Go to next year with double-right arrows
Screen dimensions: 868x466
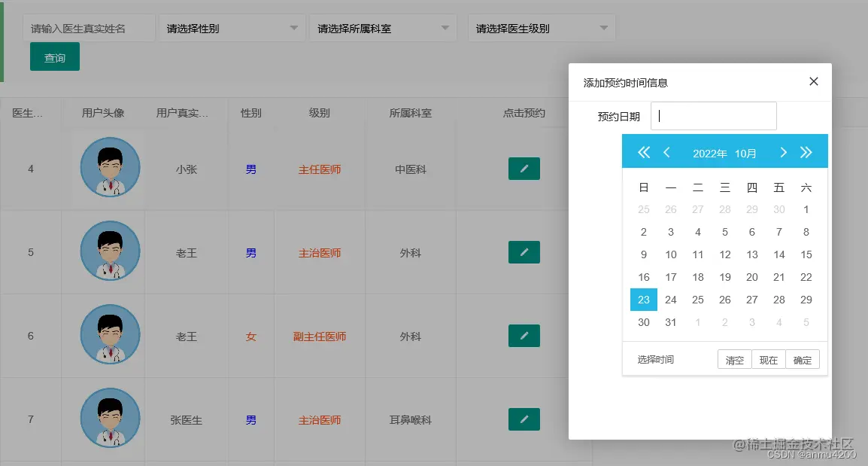tap(806, 152)
